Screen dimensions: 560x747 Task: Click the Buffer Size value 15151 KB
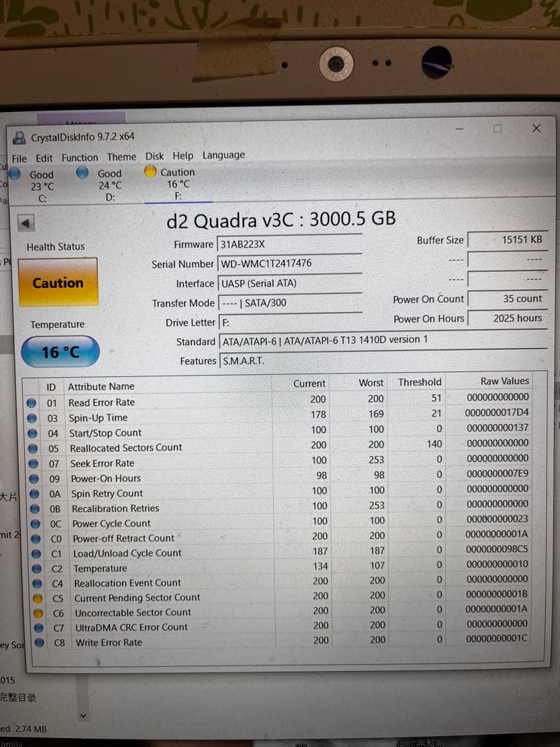point(507,239)
